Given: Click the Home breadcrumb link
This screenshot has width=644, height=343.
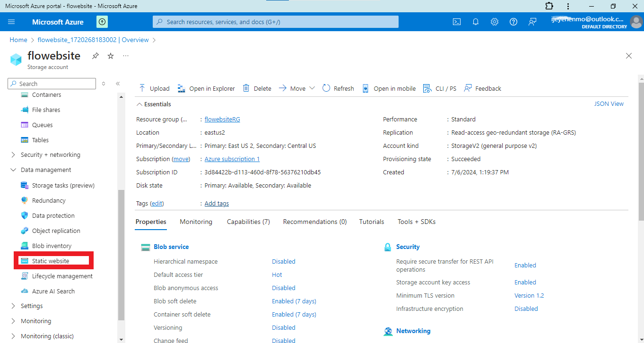Looking at the screenshot, I should pos(18,40).
